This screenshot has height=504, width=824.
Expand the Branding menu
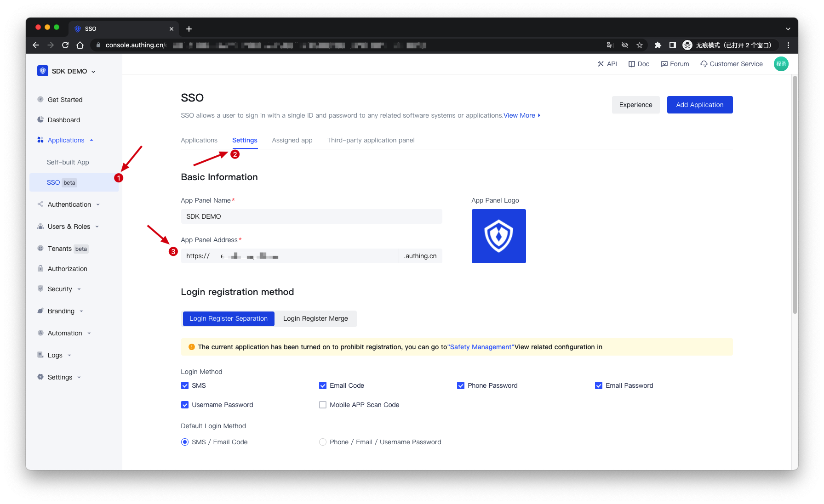click(x=81, y=311)
